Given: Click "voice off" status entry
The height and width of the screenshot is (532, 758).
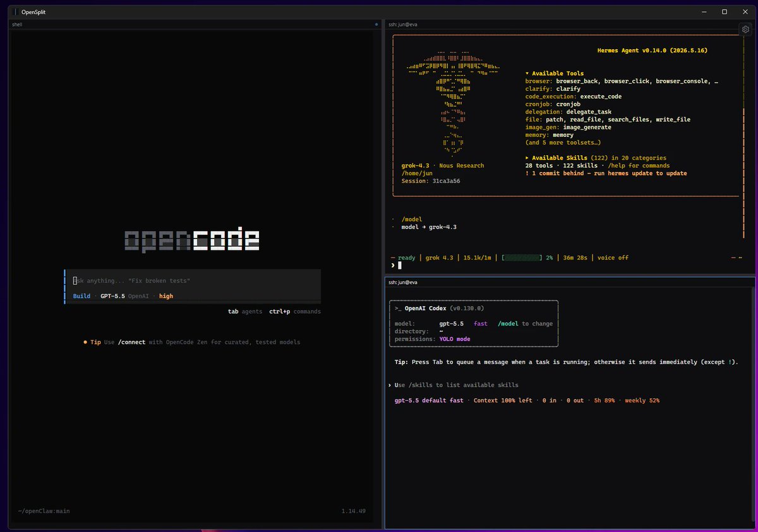Looking at the screenshot, I should pos(613,257).
